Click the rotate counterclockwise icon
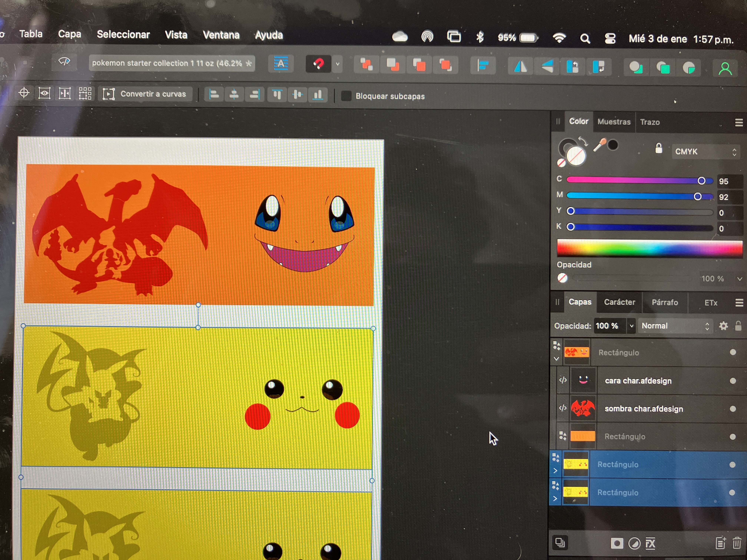Screen dimensions: 747x560 coord(572,67)
